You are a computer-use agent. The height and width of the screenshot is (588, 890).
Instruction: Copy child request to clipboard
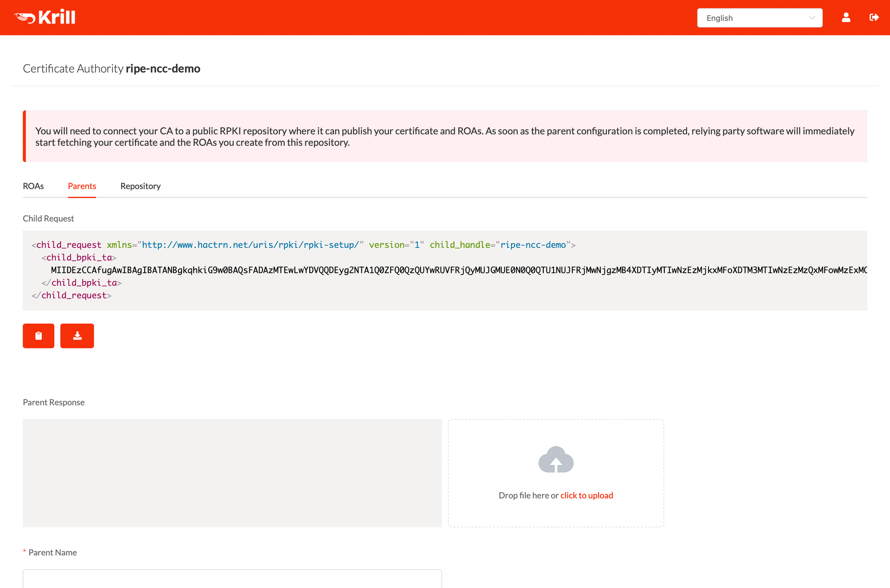[39, 336]
